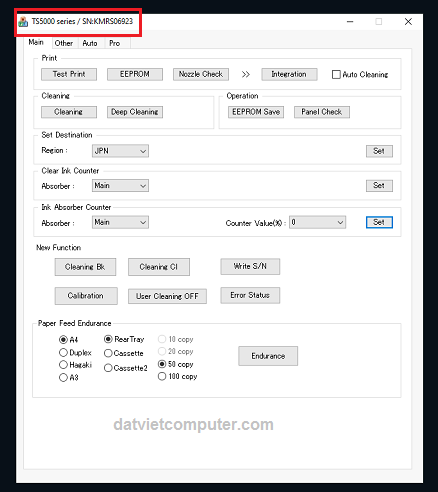Open the Region dropdown showing JPN
The width and height of the screenshot is (438, 492).
(120, 151)
